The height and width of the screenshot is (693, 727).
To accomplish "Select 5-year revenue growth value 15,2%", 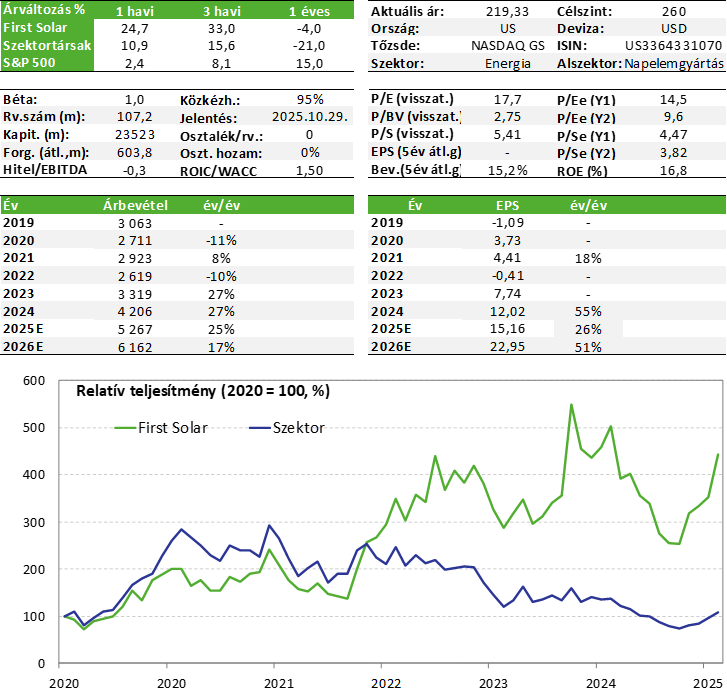I will pyautogui.click(x=507, y=171).
